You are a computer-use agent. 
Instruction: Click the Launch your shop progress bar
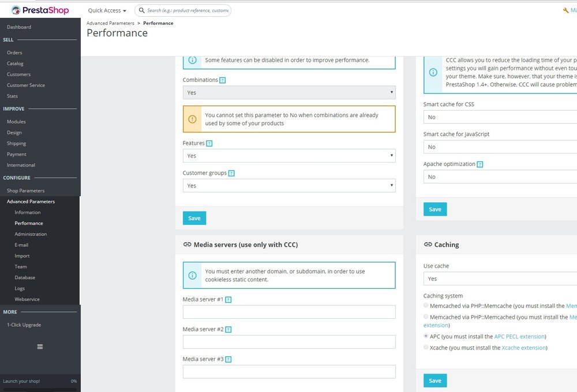(40, 390)
